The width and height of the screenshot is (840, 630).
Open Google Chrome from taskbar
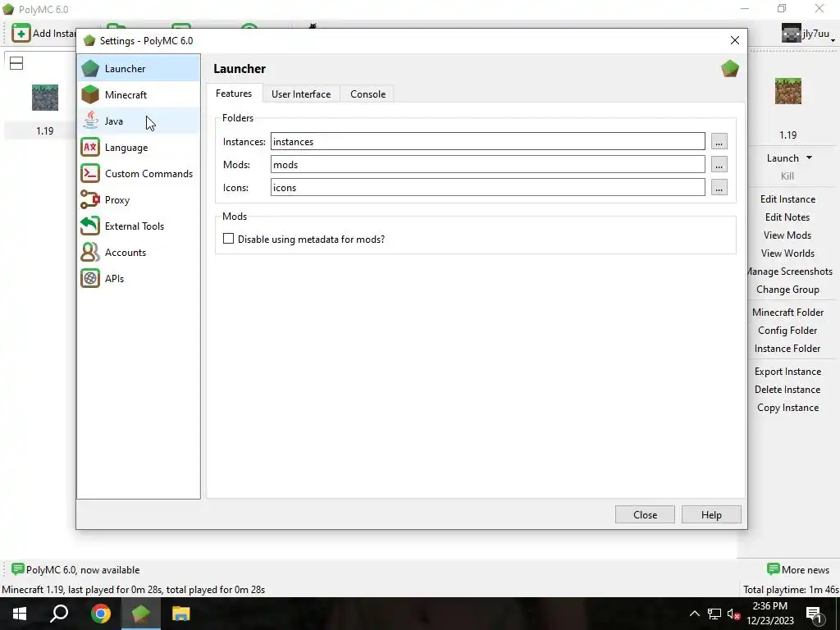tap(100, 614)
